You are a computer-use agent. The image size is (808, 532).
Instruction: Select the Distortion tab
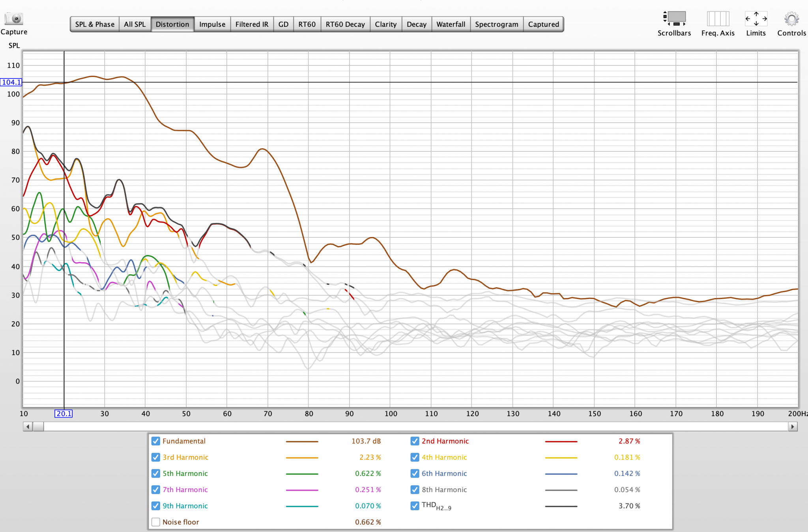pyautogui.click(x=172, y=24)
